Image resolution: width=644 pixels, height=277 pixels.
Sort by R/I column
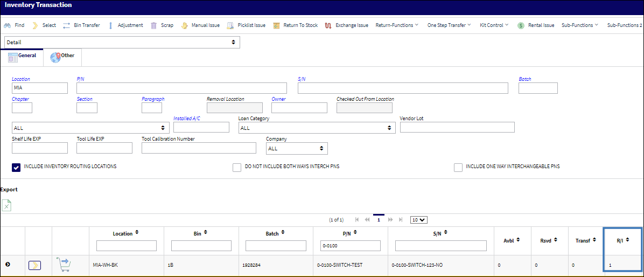pos(627,239)
